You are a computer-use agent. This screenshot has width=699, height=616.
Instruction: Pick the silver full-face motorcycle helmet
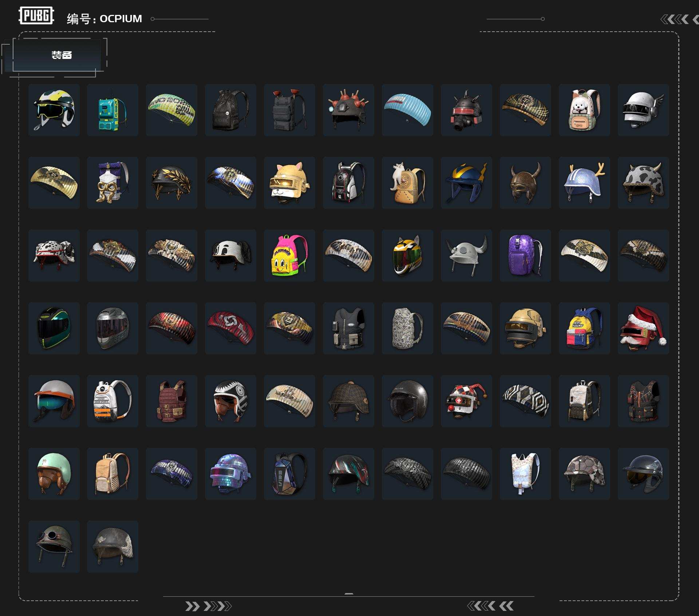(x=112, y=328)
